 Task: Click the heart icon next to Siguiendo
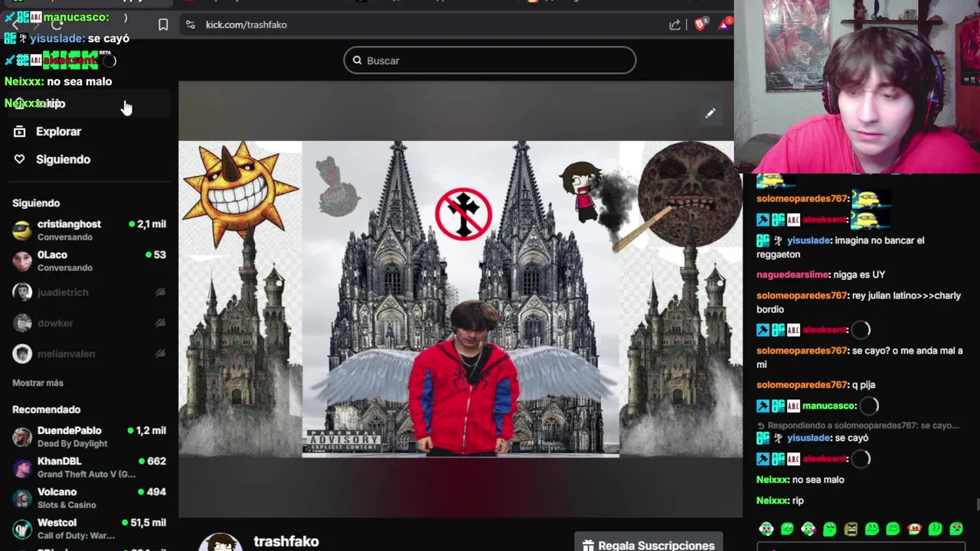coord(20,159)
